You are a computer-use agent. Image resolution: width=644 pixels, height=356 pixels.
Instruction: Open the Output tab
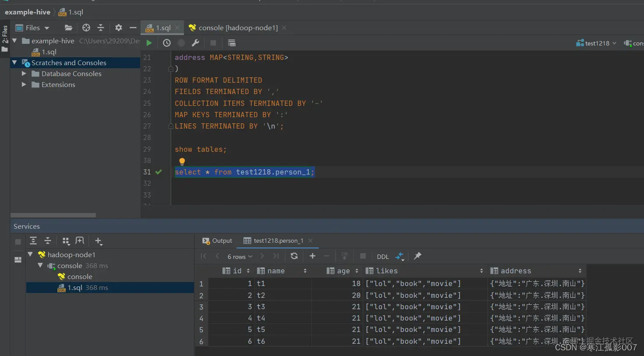tap(217, 241)
